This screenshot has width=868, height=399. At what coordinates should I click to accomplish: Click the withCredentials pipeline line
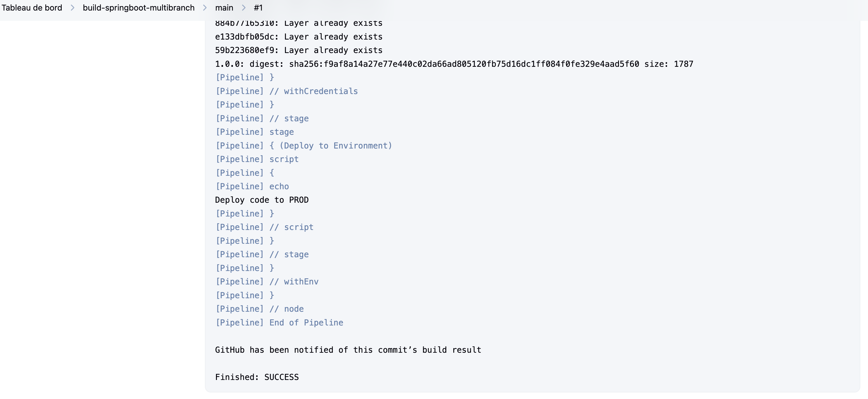[x=287, y=91]
